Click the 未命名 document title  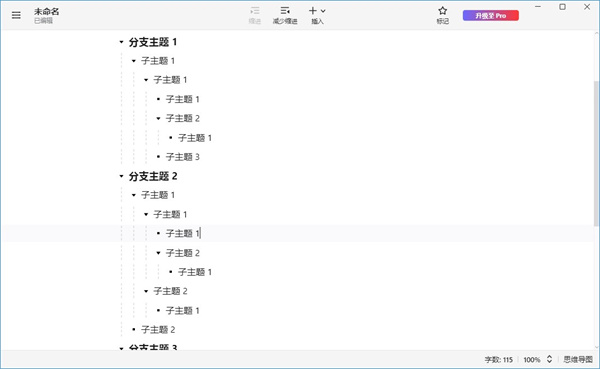point(46,11)
